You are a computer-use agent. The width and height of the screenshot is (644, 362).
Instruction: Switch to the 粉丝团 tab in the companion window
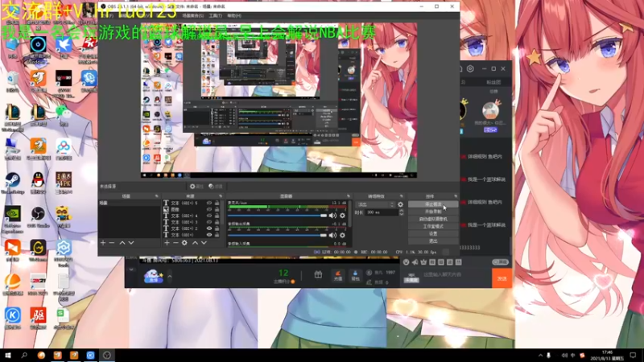[493, 82]
